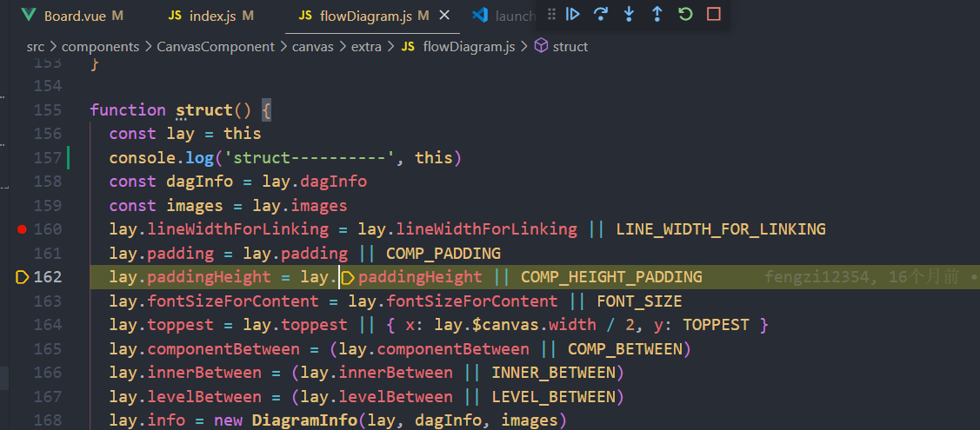The image size is (980, 430).
Task: Click console on line 157
Action: [143, 158]
